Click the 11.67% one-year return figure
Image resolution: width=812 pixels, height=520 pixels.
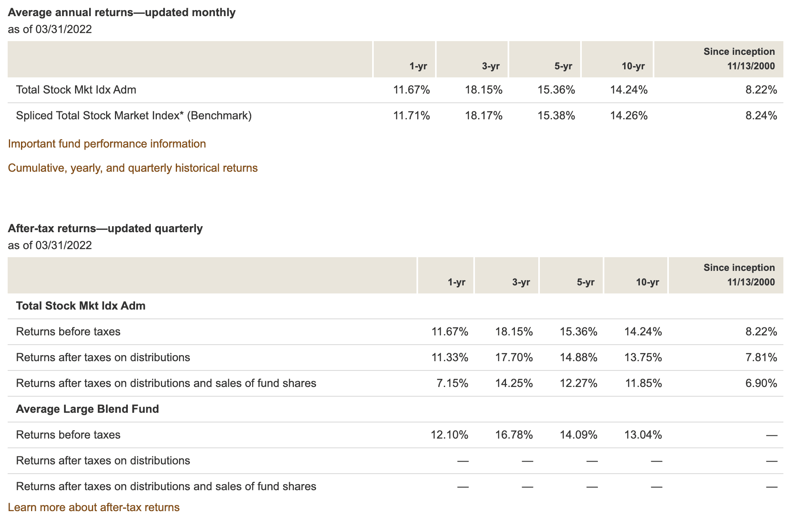point(411,89)
